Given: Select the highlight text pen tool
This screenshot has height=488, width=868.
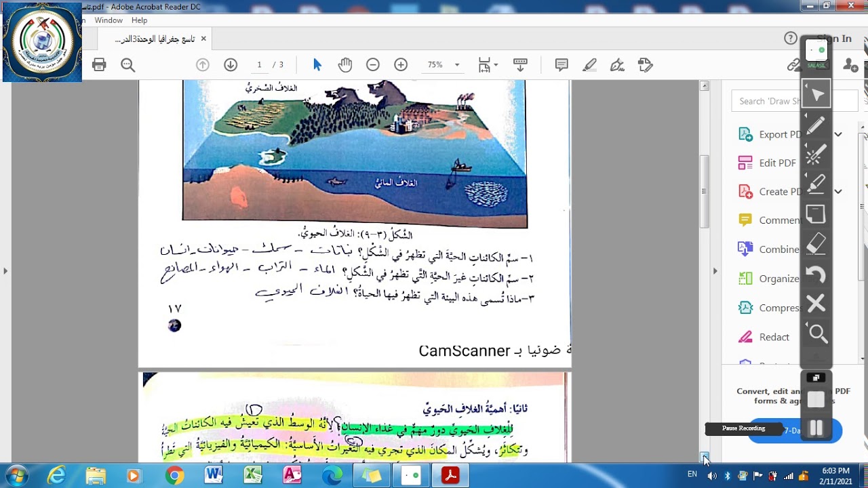Looking at the screenshot, I should [x=589, y=65].
